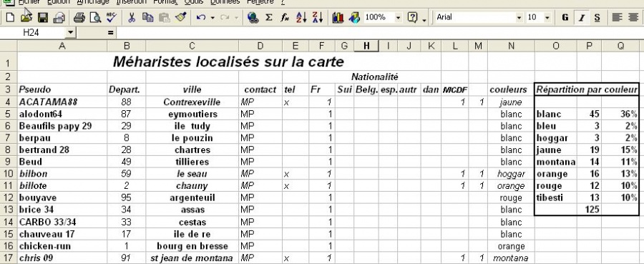Click the title 'Méharistes localisés sur la carte'
The image size is (644, 264).
(x=228, y=62)
